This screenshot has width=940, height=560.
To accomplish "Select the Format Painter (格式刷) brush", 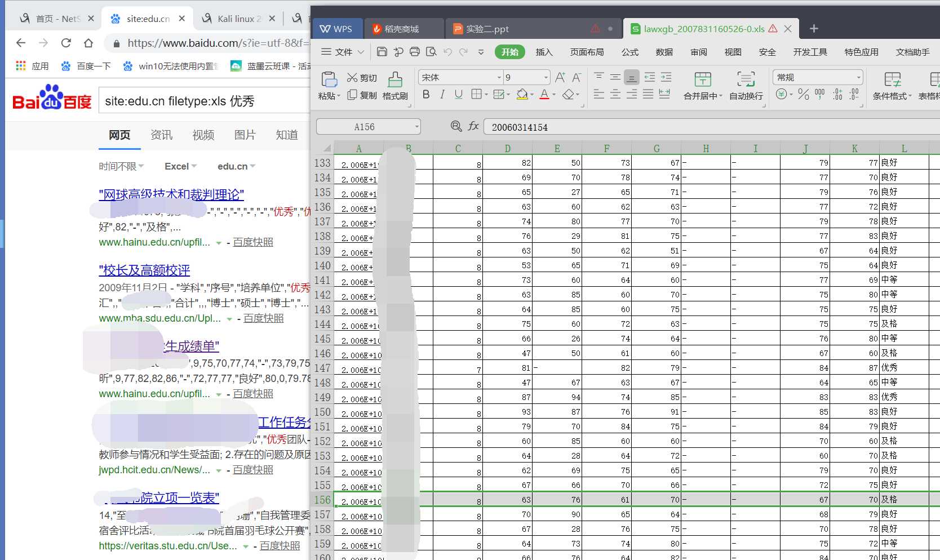I will tap(396, 79).
